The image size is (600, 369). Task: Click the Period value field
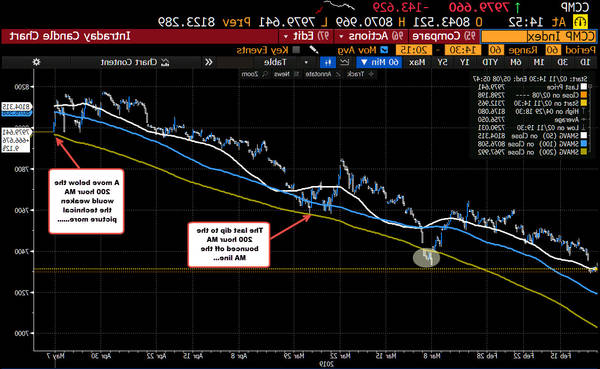[x=553, y=50]
